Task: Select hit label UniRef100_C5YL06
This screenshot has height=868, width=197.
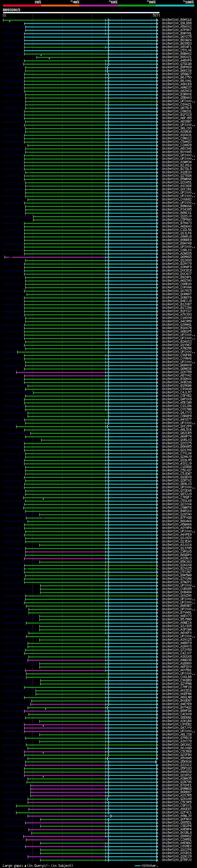Action: click(177, 50)
